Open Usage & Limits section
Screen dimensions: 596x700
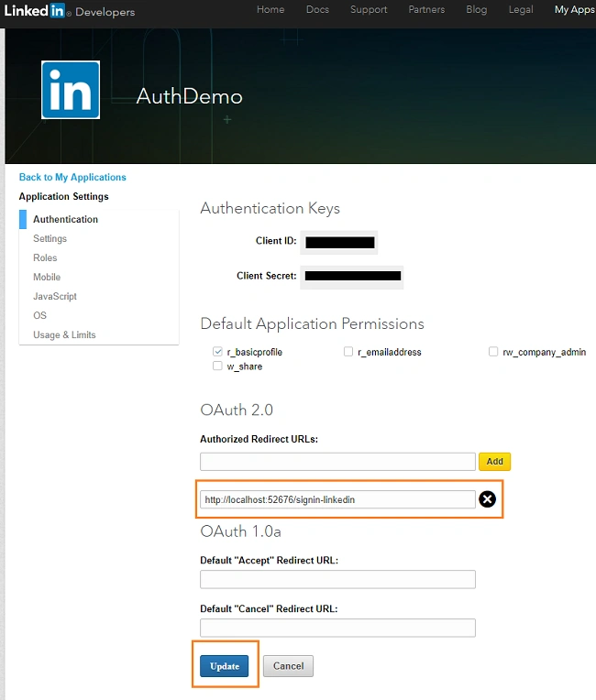coord(64,334)
